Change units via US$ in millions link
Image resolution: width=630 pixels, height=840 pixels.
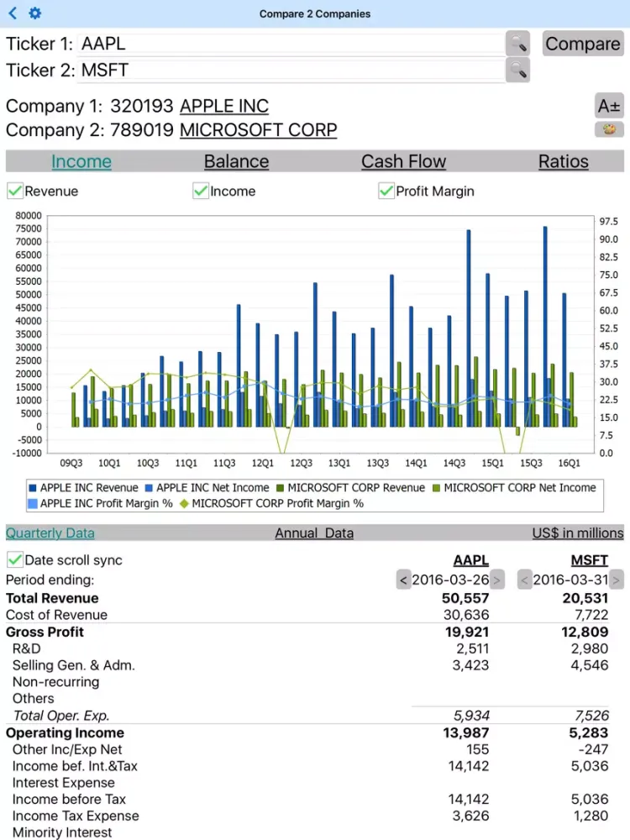click(578, 533)
